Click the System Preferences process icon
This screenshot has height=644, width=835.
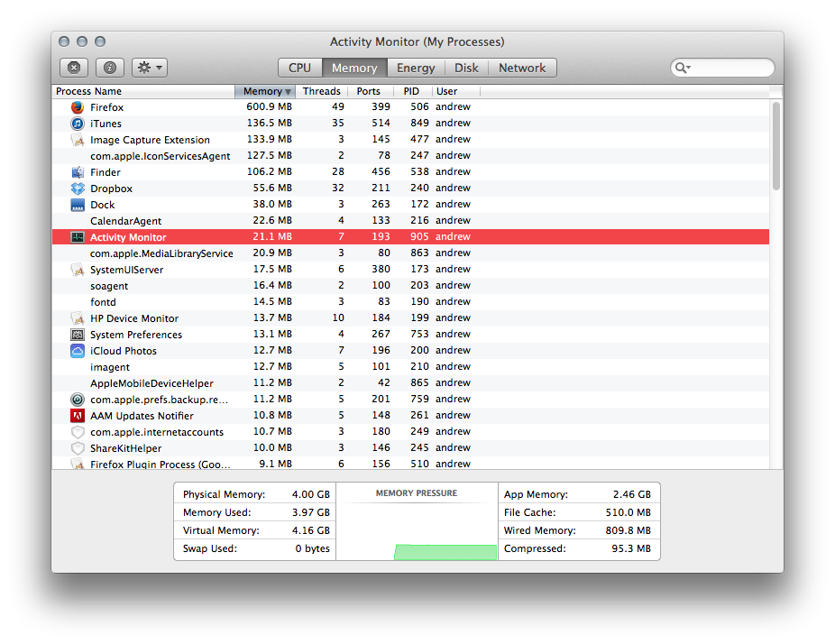click(77, 335)
